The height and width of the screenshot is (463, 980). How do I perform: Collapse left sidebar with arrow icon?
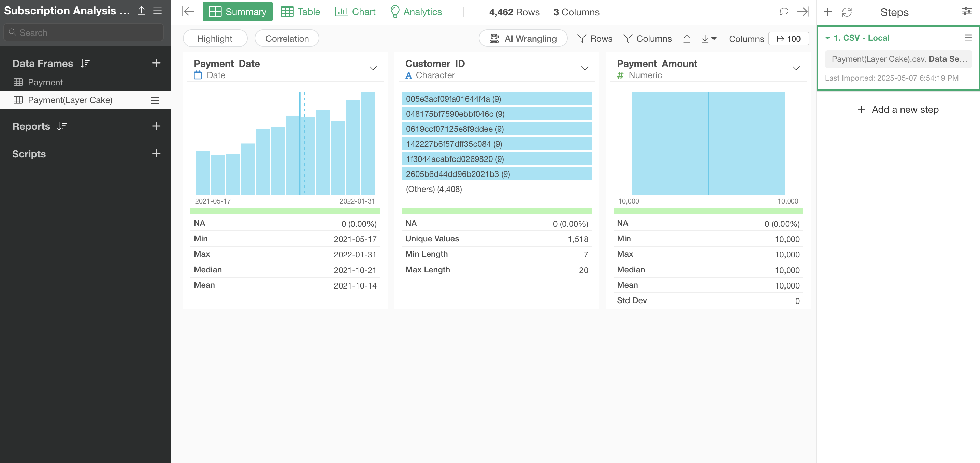coord(188,11)
